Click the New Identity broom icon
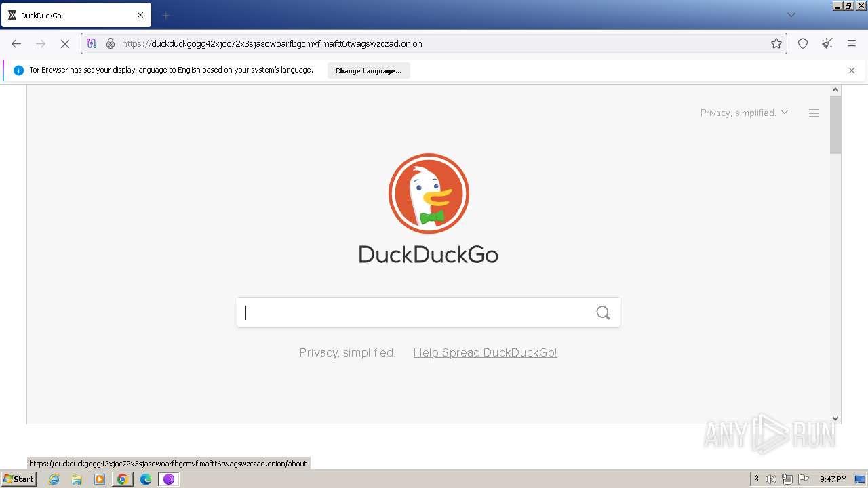The image size is (868, 488). [x=827, y=43]
